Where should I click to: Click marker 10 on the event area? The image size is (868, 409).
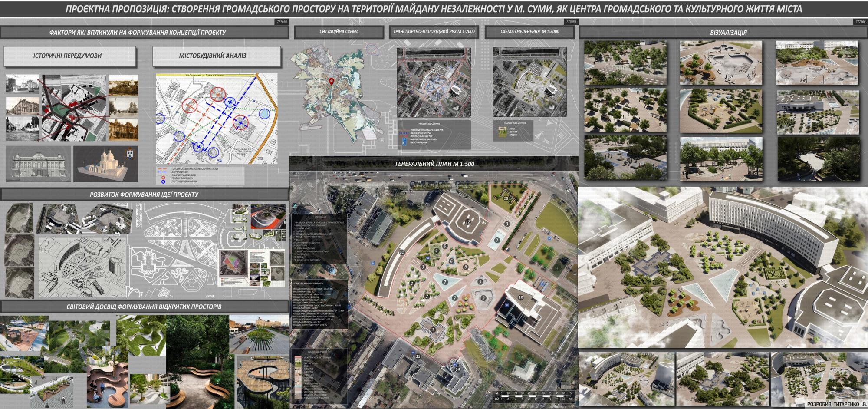[x=506, y=198]
